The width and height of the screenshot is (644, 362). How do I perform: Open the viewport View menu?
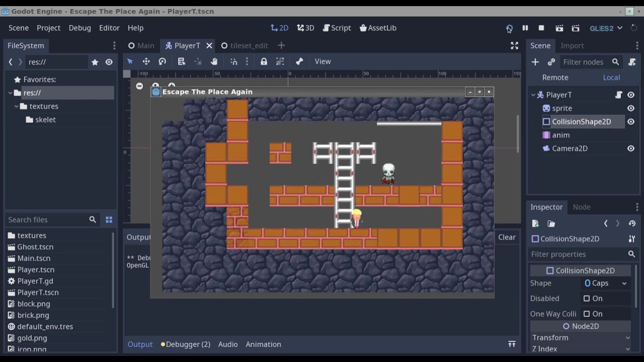click(x=323, y=61)
